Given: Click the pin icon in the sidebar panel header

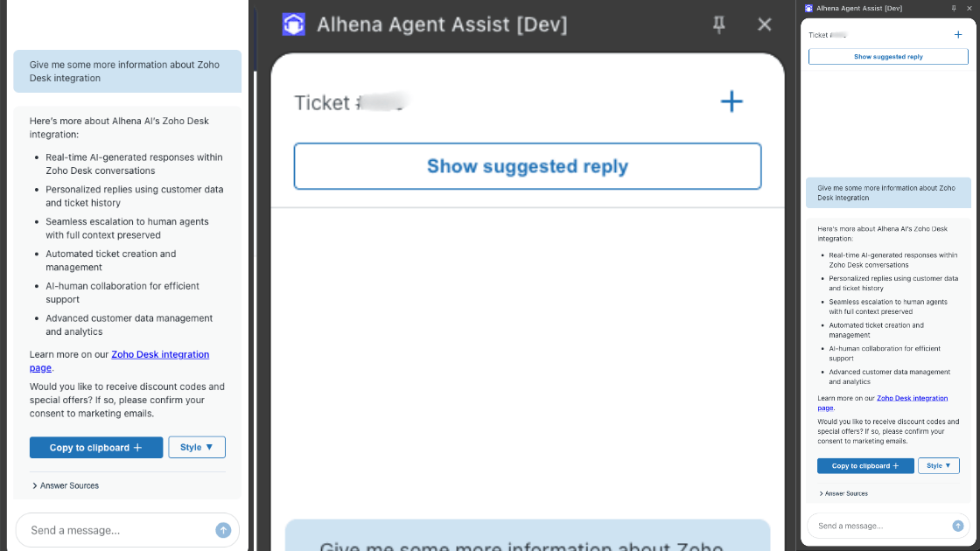Looking at the screenshot, I should pos(955,8).
